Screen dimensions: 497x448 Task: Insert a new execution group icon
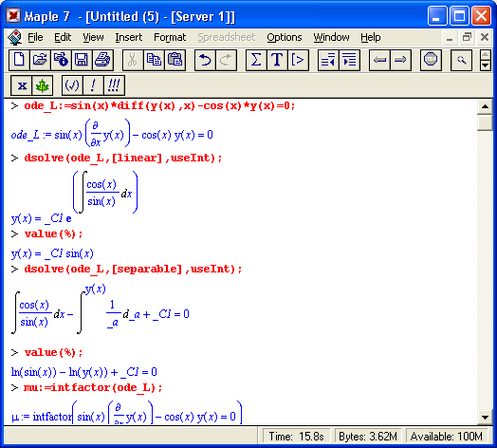[298, 60]
